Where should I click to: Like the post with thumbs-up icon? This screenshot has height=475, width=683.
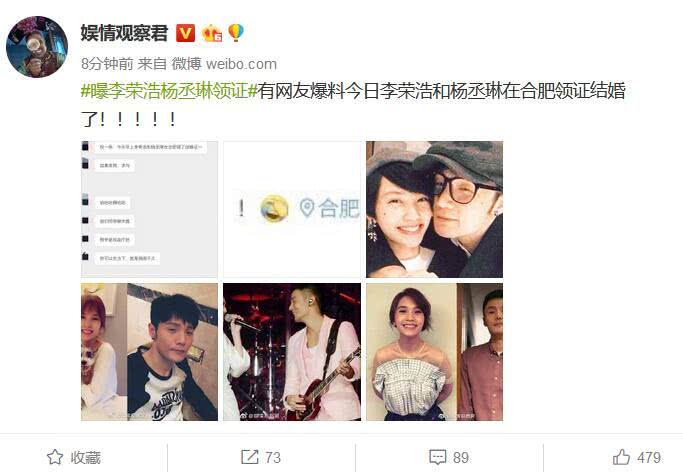click(621, 457)
